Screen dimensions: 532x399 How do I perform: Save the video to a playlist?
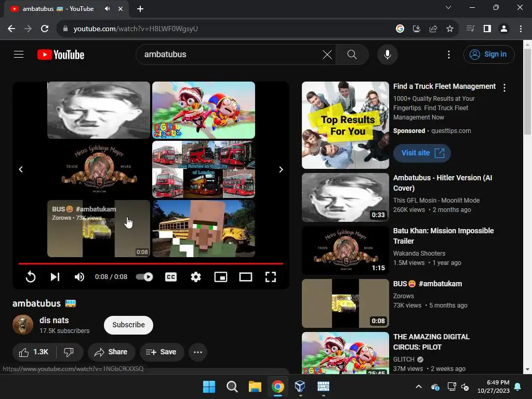pos(162,352)
